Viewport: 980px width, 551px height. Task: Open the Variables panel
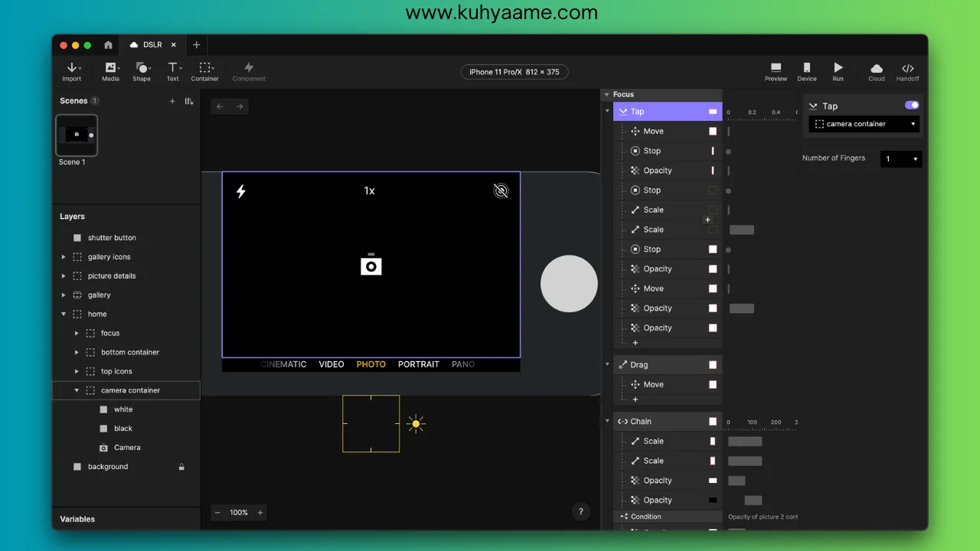point(77,519)
